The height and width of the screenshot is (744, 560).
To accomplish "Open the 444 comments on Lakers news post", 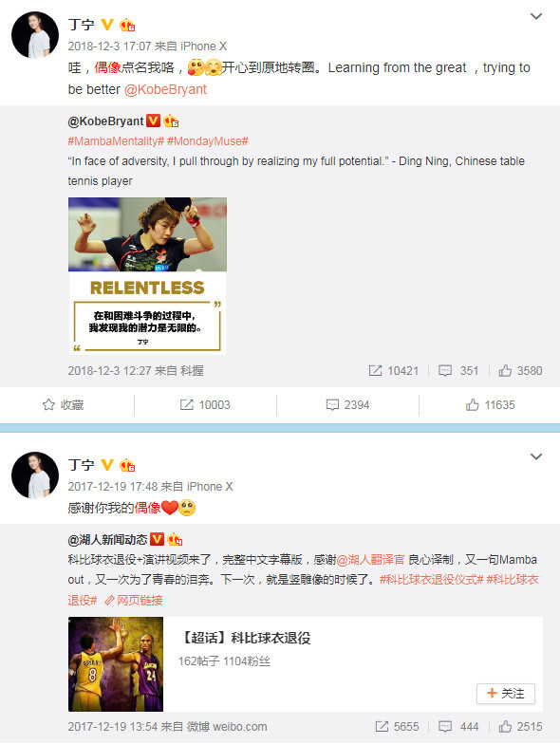I will point(458,727).
